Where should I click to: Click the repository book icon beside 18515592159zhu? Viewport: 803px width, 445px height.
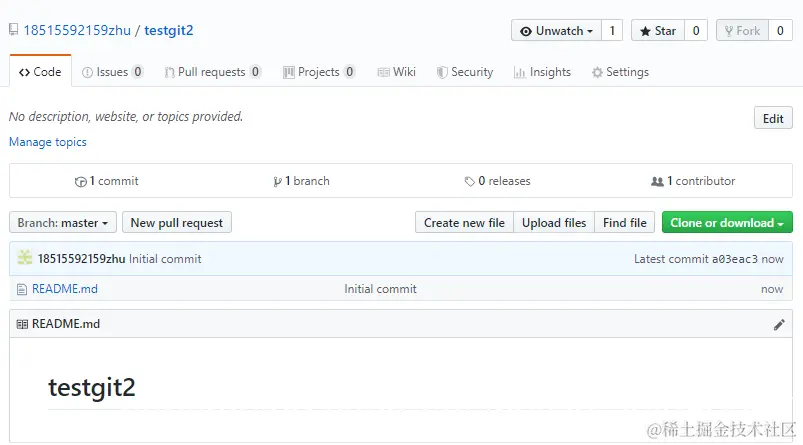click(14, 30)
